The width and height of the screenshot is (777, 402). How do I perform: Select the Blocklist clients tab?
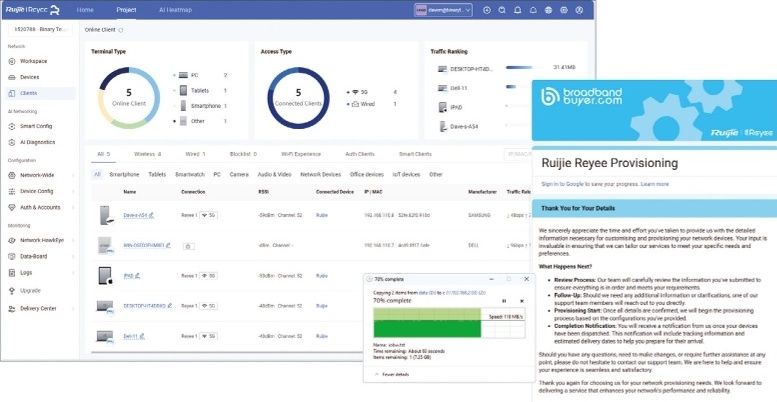[x=243, y=154]
